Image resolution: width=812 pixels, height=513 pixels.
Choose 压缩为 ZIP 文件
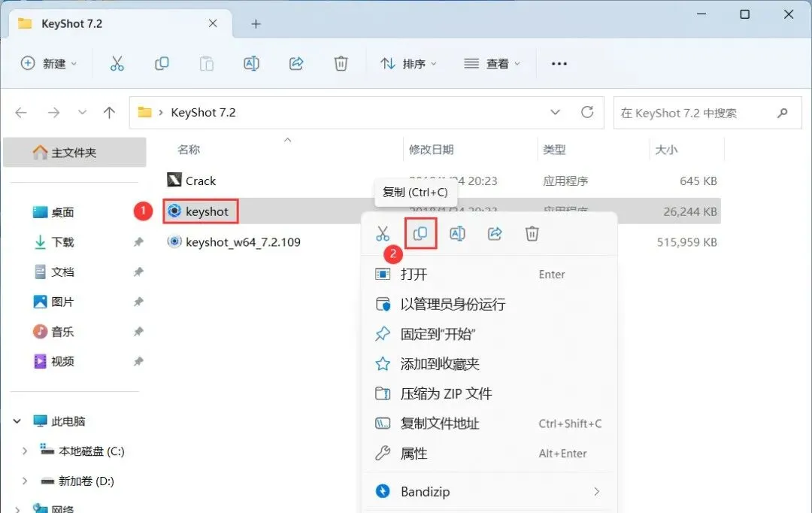click(490, 394)
